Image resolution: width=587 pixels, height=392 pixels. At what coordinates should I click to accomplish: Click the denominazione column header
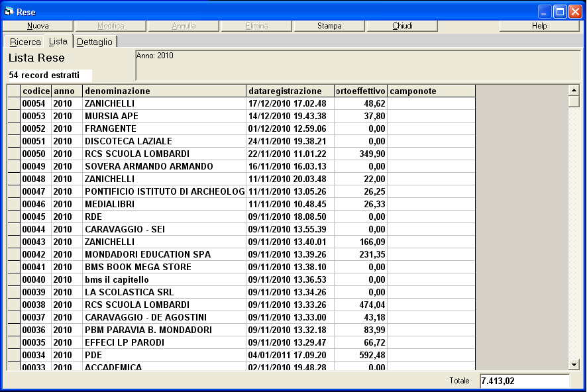(164, 91)
